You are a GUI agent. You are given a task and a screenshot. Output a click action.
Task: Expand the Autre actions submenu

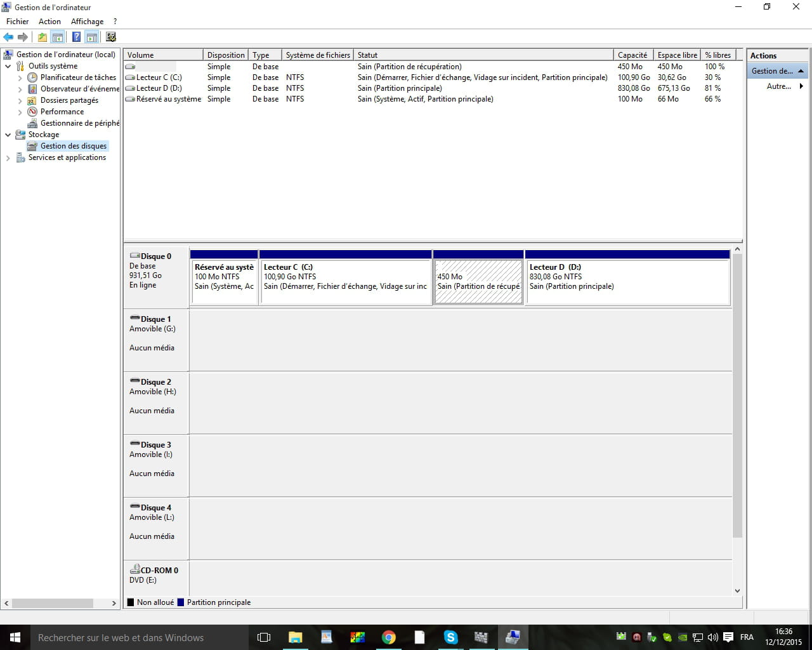tap(784, 86)
